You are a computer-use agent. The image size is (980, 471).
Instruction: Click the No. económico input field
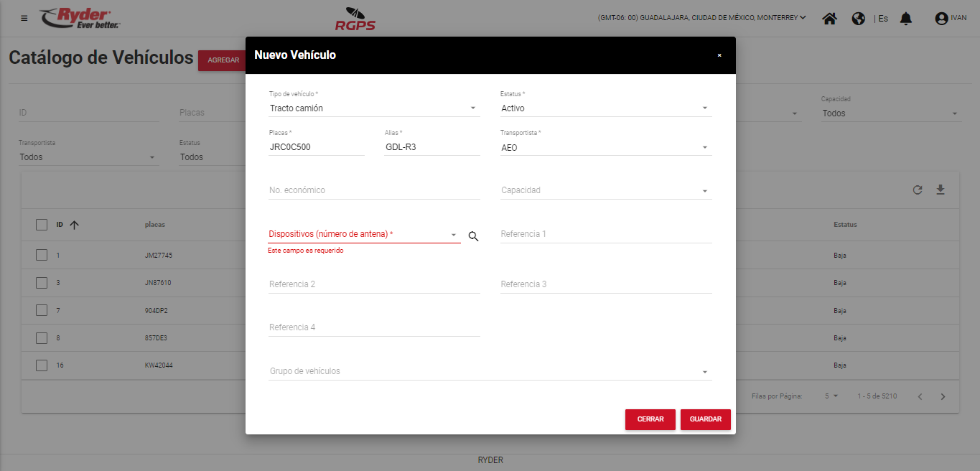pyautogui.click(x=373, y=190)
